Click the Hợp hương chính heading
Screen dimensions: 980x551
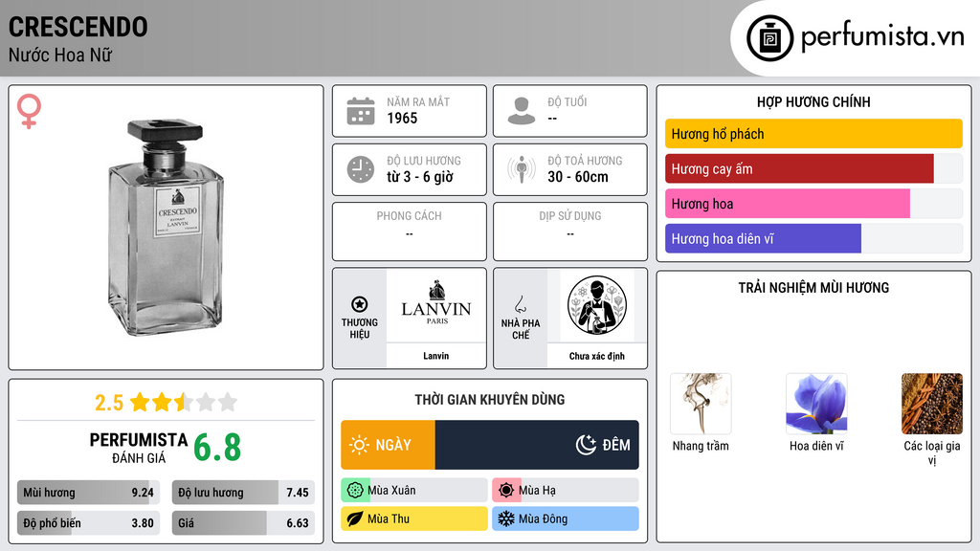pyautogui.click(x=813, y=101)
